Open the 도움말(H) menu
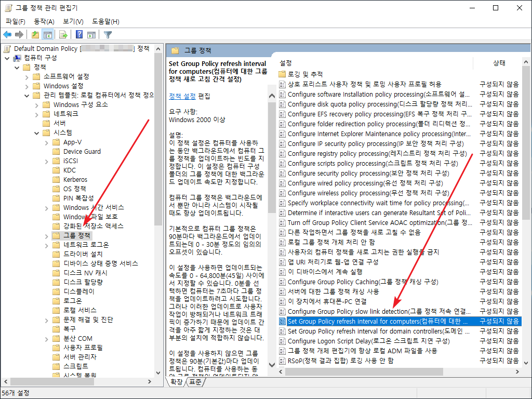This screenshot has height=399, width=532. (x=105, y=22)
